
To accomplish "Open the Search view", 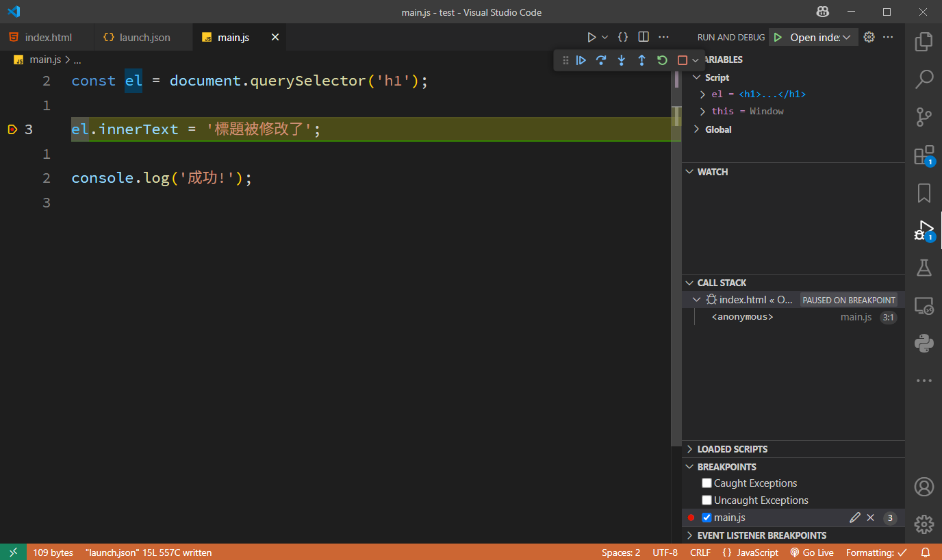I will [924, 79].
